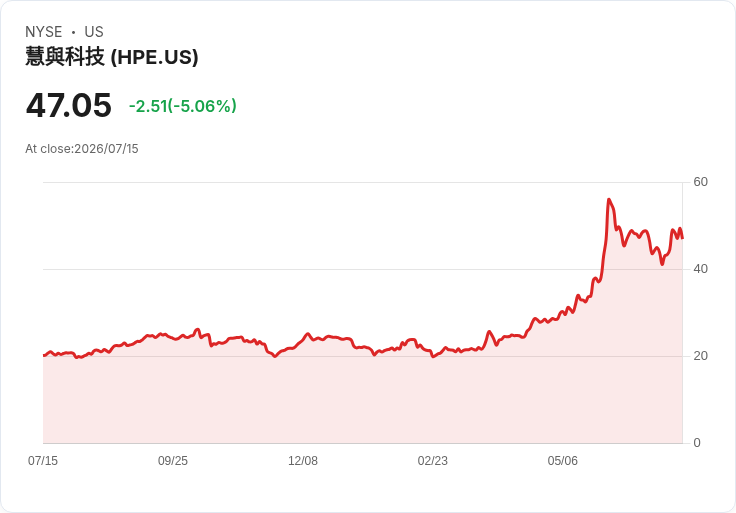Select the US market label
This screenshot has width=736, height=513.
click(94, 32)
